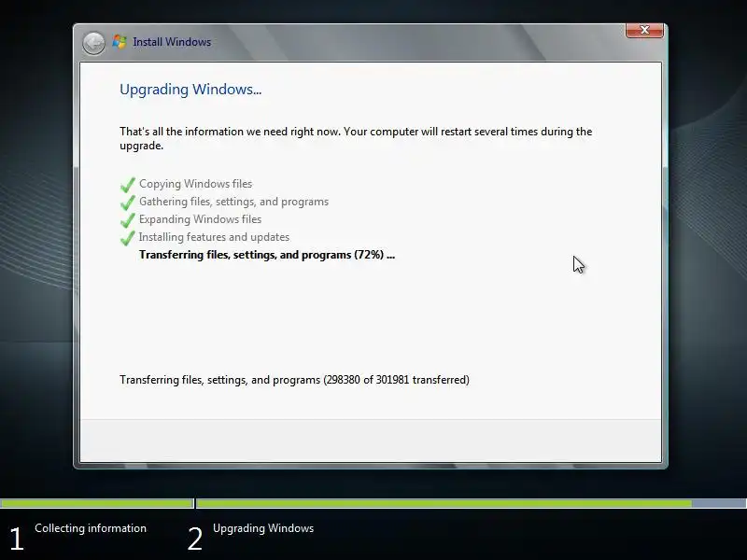Click the 'Expanding Windows files' step text

(200, 219)
